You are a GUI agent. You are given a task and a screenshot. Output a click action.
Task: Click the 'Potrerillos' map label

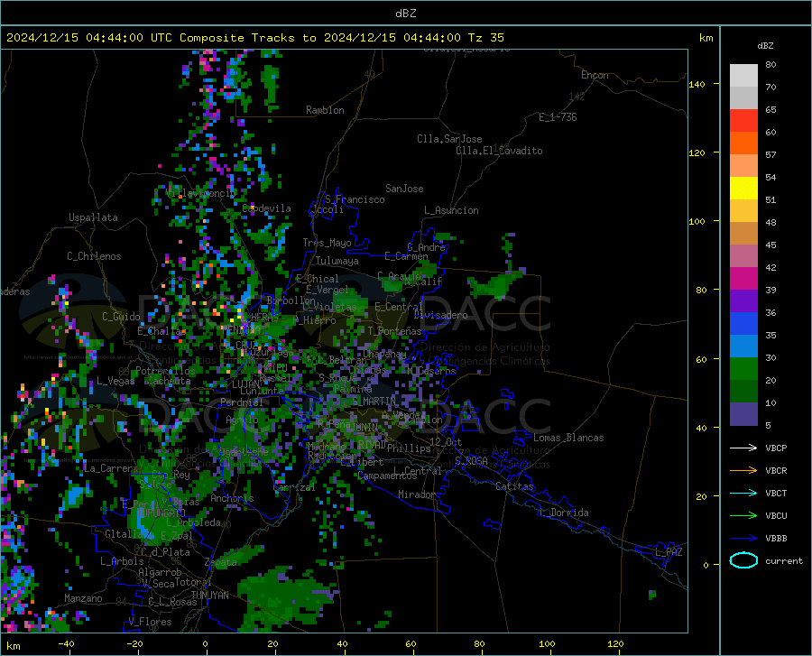pos(165,371)
